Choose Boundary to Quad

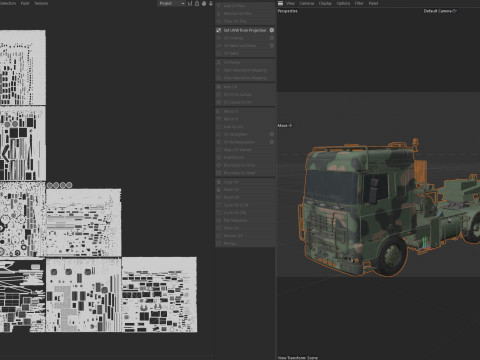click(245, 173)
